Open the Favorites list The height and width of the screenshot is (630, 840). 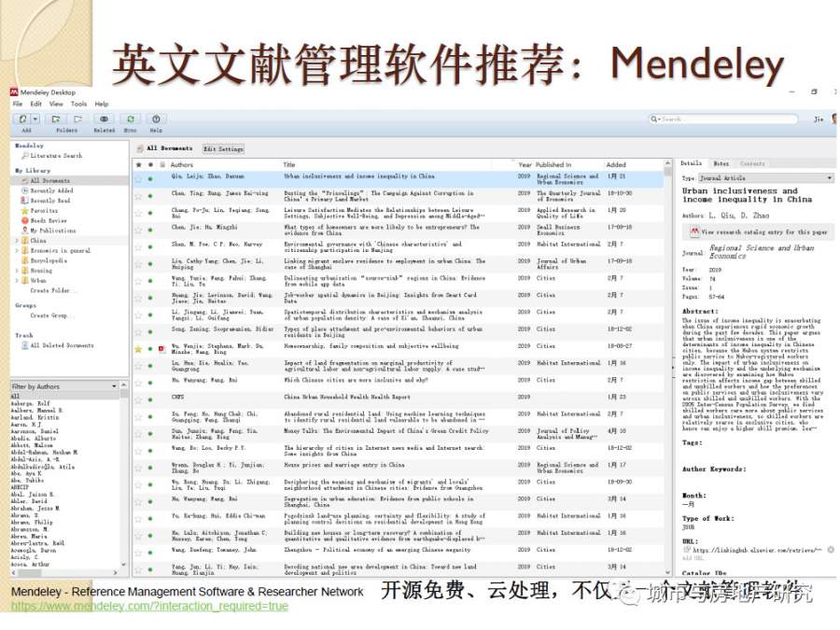[x=39, y=211]
